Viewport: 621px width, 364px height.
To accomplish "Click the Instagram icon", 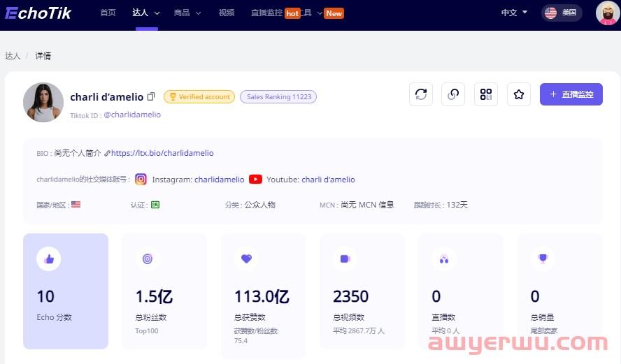I will click(141, 180).
